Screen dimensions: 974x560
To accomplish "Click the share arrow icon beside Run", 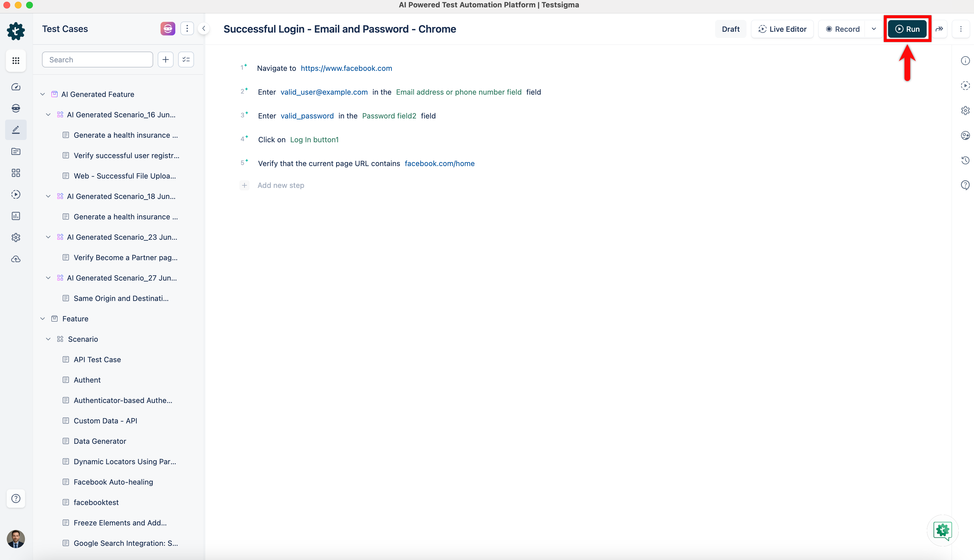I will (939, 29).
